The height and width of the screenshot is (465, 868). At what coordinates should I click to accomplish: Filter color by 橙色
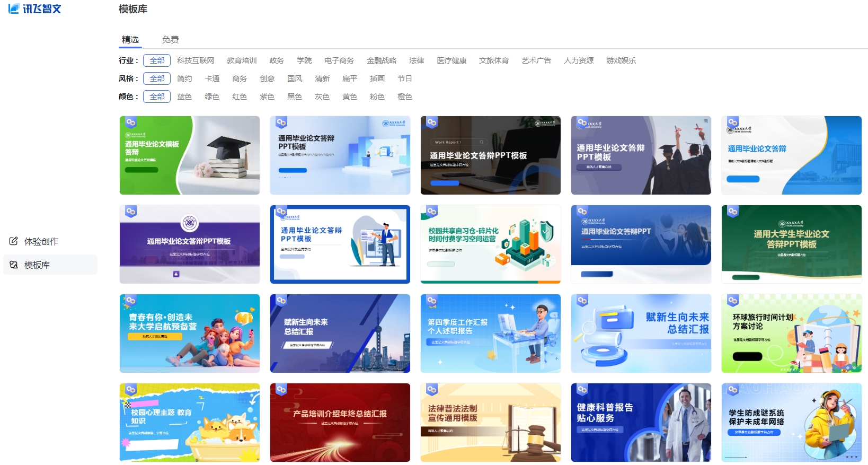(x=405, y=96)
